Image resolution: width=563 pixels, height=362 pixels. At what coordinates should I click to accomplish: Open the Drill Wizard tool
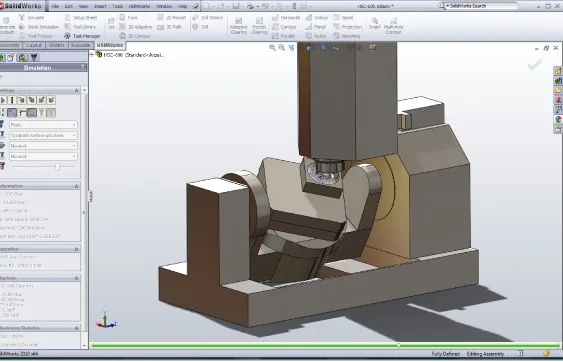click(208, 17)
